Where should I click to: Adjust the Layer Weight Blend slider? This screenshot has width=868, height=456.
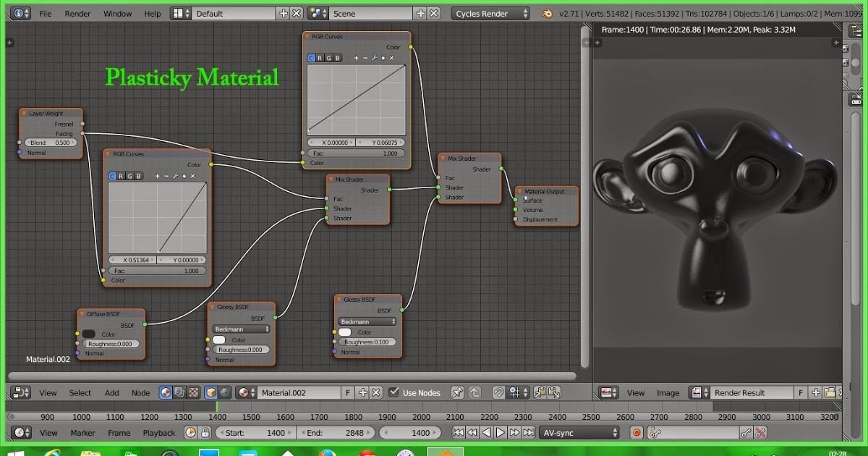pyautogui.click(x=51, y=143)
